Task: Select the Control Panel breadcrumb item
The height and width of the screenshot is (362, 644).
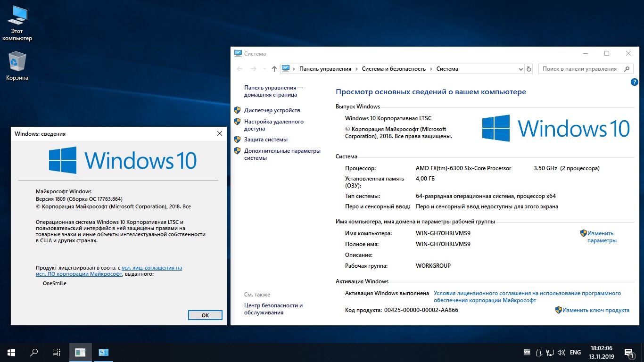Action: 325,69
